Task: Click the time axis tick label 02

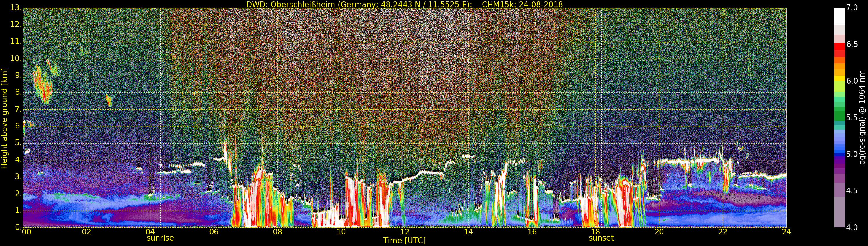Action: click(x=87, y=232)
